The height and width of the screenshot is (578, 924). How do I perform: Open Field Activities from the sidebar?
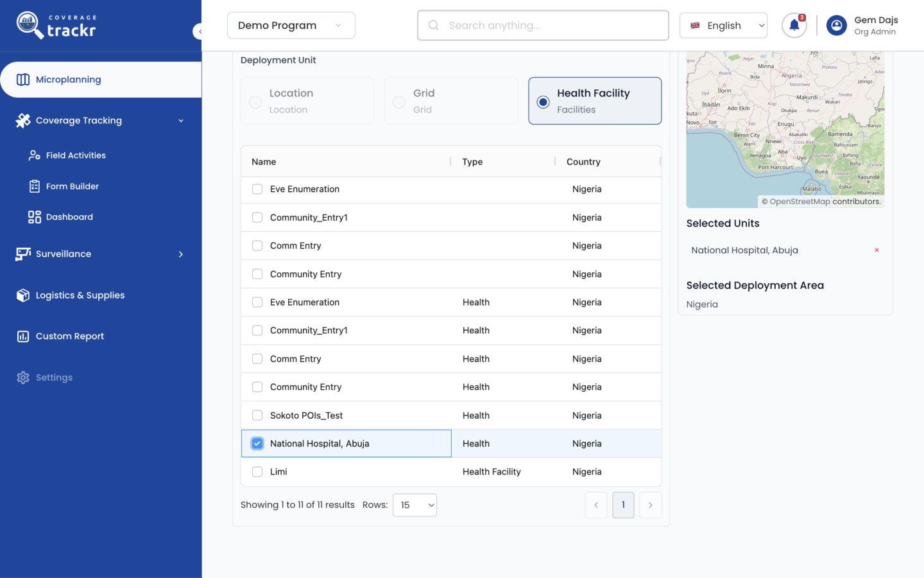(76, 155)
